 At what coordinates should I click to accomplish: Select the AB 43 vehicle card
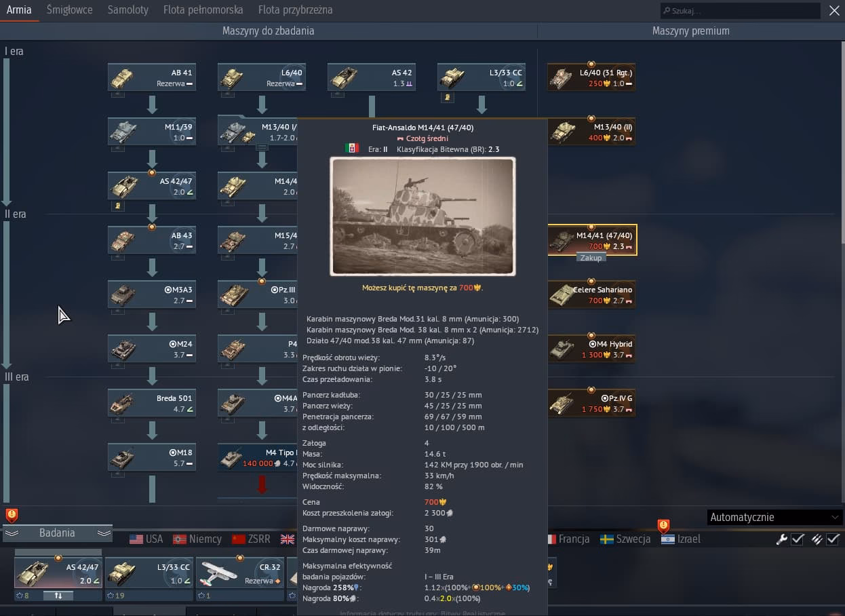tap(152, 239)
